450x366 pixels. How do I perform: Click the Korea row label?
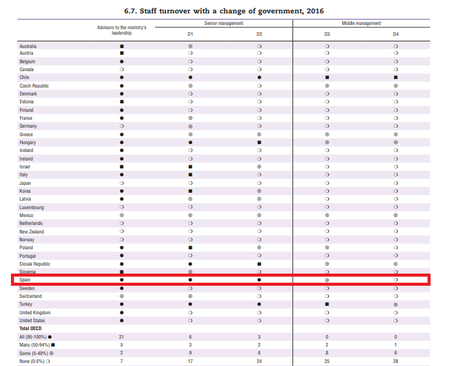[25, 191]
